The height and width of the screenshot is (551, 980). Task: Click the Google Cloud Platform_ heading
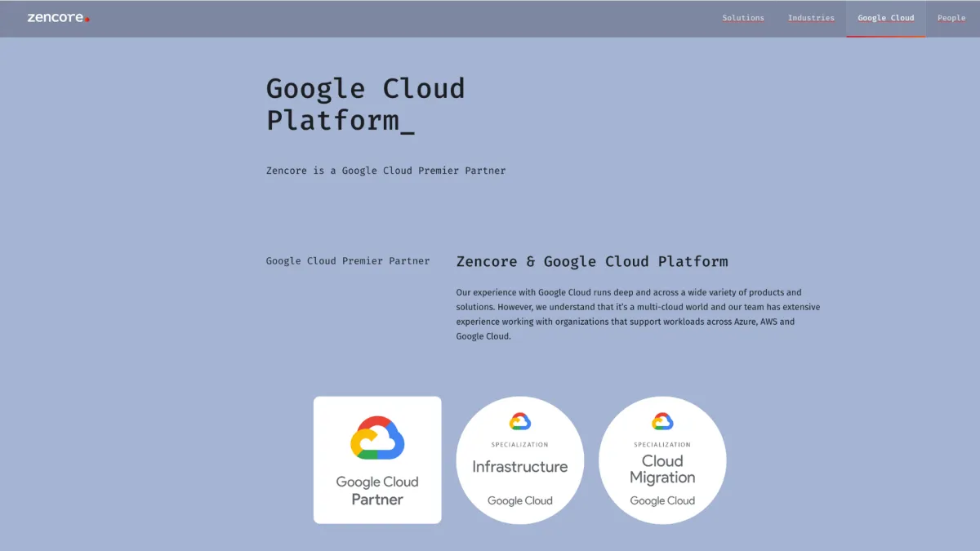tap(366, 104)
